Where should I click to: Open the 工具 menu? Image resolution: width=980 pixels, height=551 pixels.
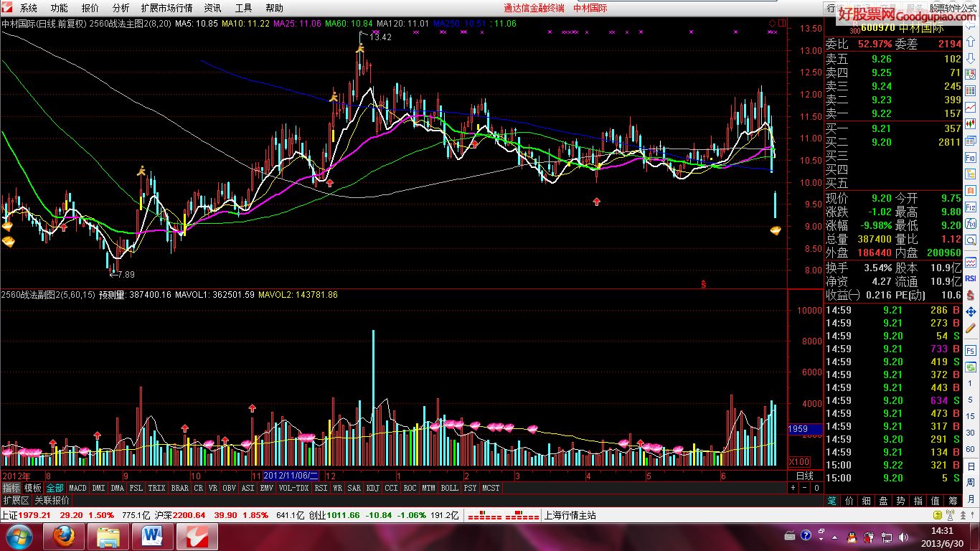(x=244, y=8)
